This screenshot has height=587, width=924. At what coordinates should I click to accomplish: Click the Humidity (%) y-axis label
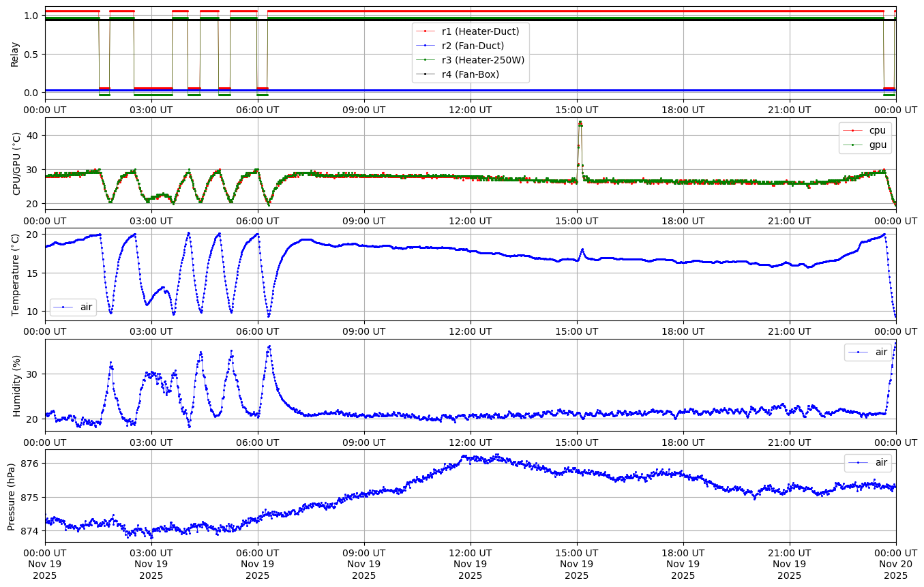16,385
